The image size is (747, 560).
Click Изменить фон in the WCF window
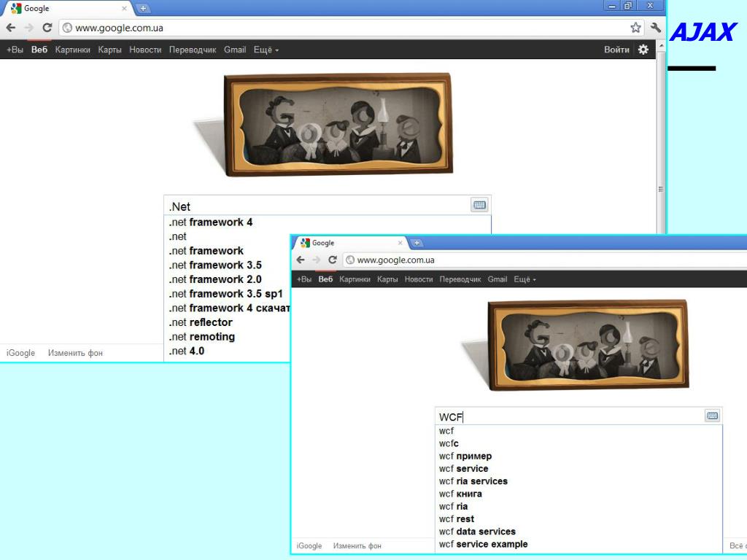[x=357, y=545]
